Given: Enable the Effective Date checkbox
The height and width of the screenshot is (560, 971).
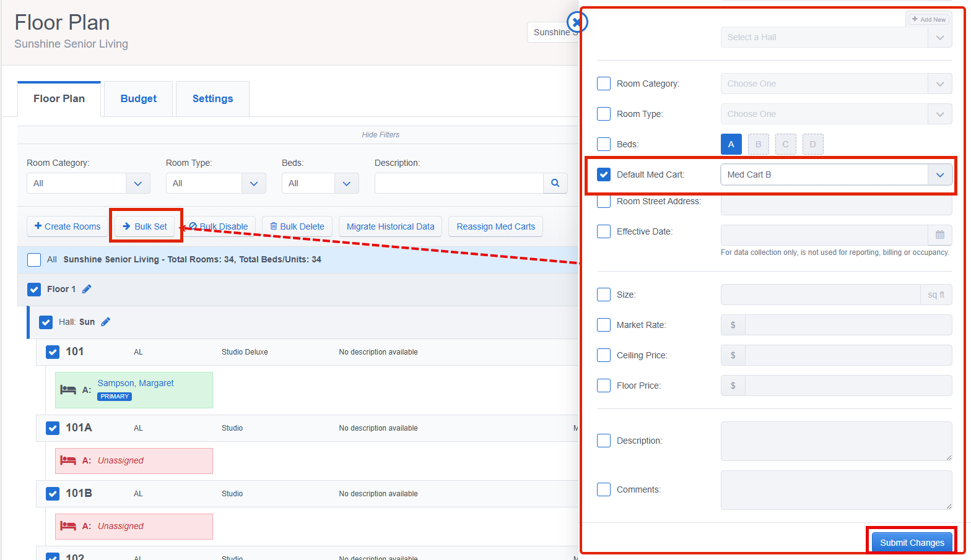Looking at the screenshot, I should pyautogui.click(x=604, y=231).
